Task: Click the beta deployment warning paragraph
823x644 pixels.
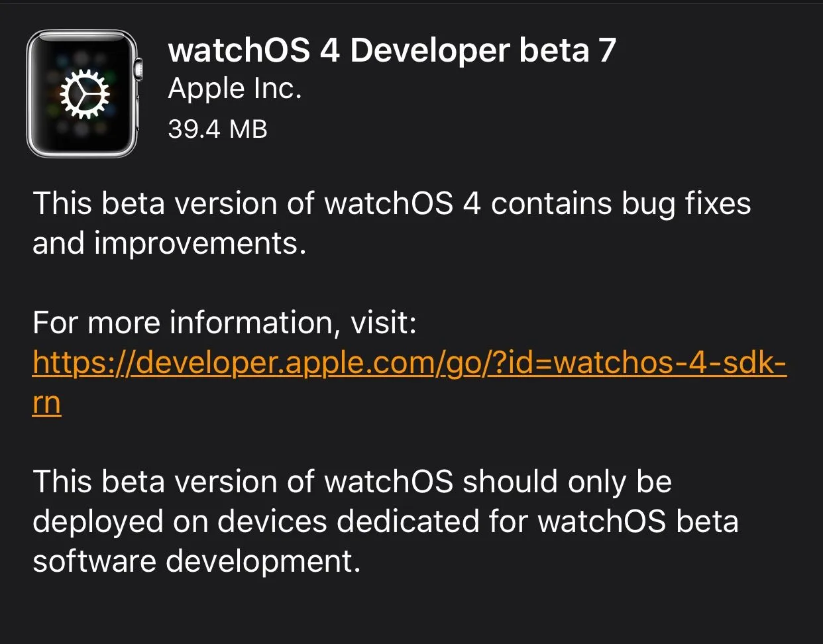Action: 385,521
